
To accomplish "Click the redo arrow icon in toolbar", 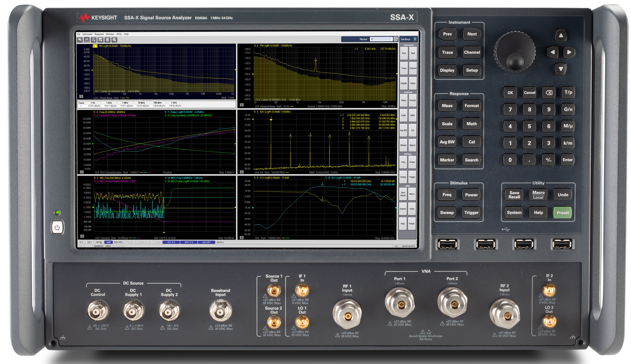I will click(x=86, y=40).
